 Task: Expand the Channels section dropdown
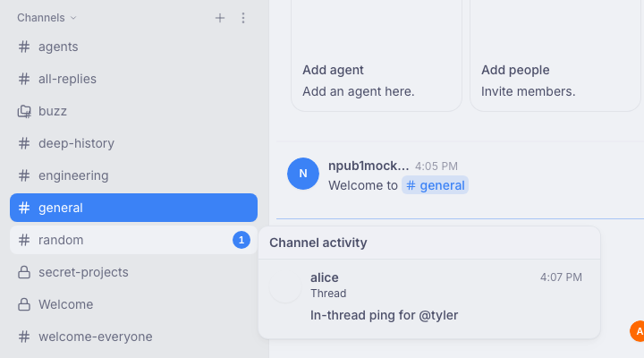[x=47, y=18]
